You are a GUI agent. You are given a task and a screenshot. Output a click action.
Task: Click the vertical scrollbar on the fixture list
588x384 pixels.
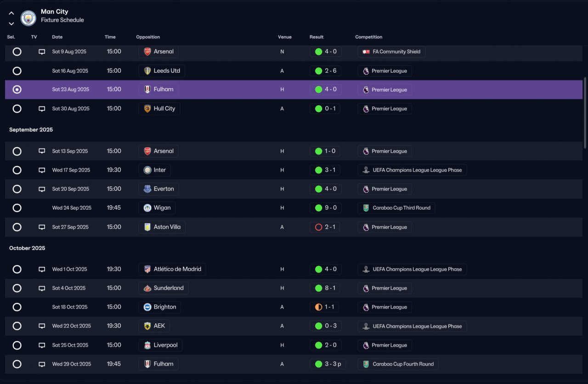pos(585,113)
